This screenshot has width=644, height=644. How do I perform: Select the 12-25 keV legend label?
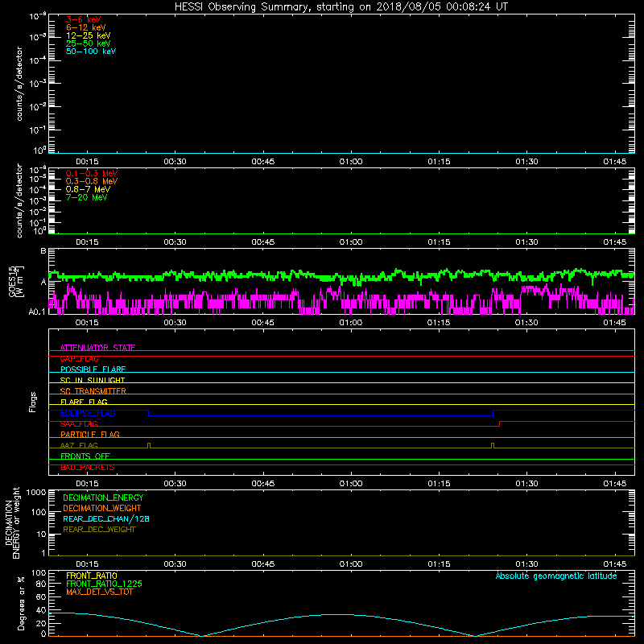tap(89, 35)
